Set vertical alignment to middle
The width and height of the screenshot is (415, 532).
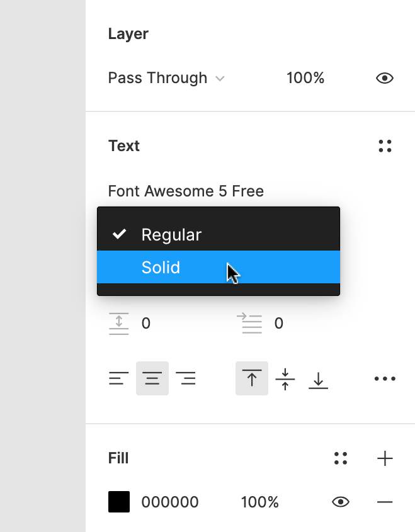tap(285, 378)
